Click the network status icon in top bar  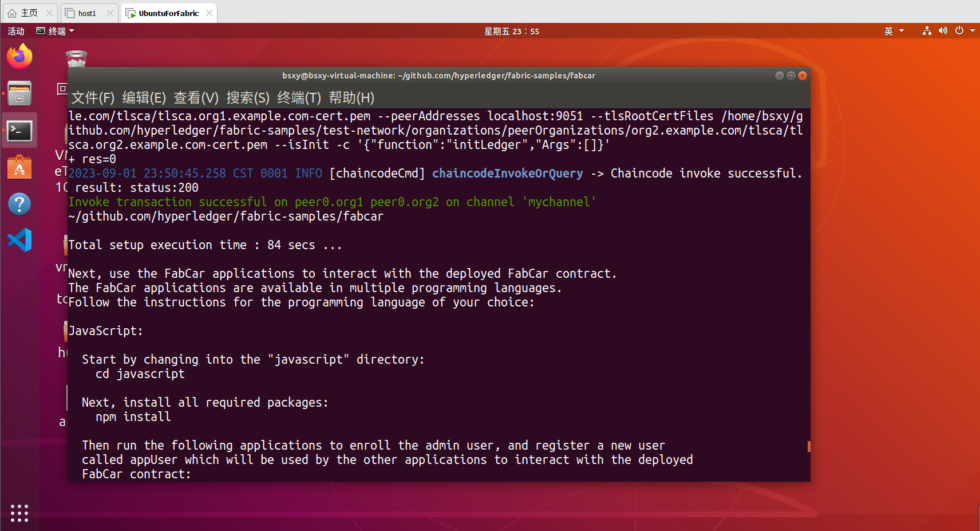click(x=927, y=31)
